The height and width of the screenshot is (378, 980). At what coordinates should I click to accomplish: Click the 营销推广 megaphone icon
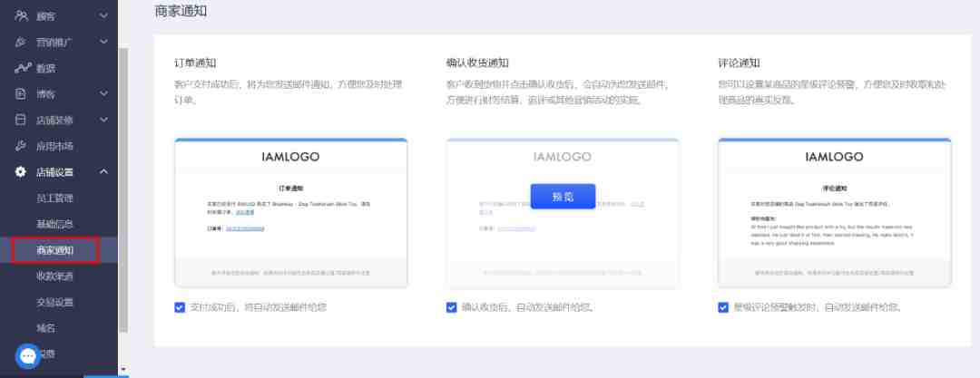pos(21,42)
